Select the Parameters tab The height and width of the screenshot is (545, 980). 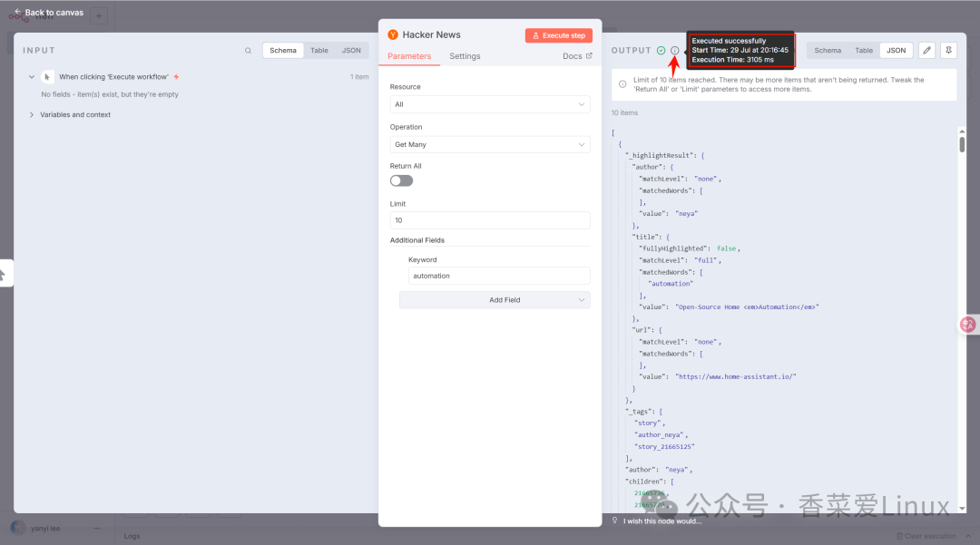[409, 56]
